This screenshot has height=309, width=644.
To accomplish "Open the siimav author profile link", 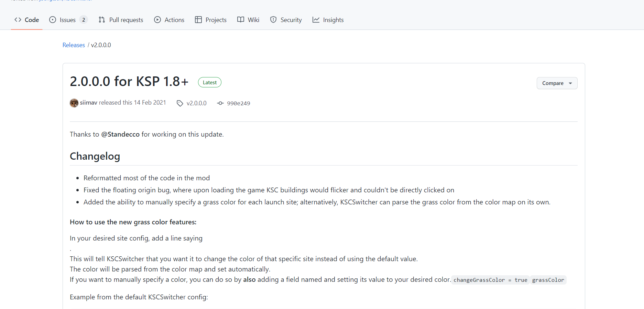I will click(89, 103).
